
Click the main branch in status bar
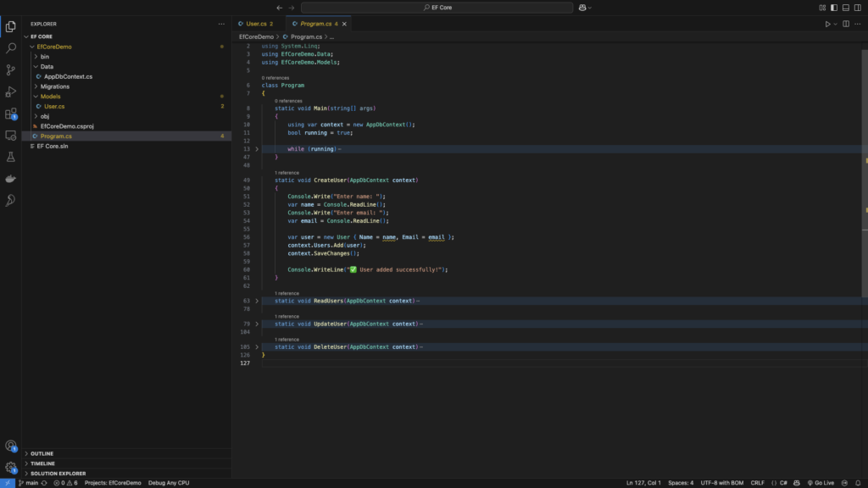[28, 483]
